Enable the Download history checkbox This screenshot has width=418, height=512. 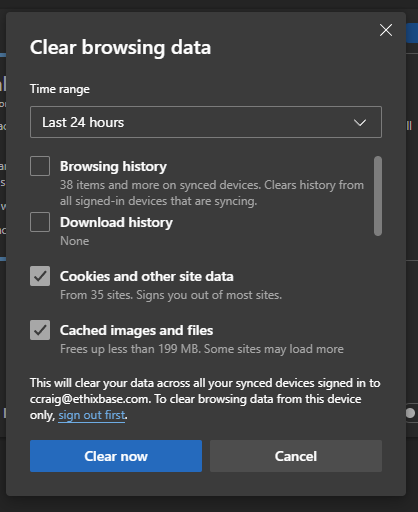tap(40, 222)
